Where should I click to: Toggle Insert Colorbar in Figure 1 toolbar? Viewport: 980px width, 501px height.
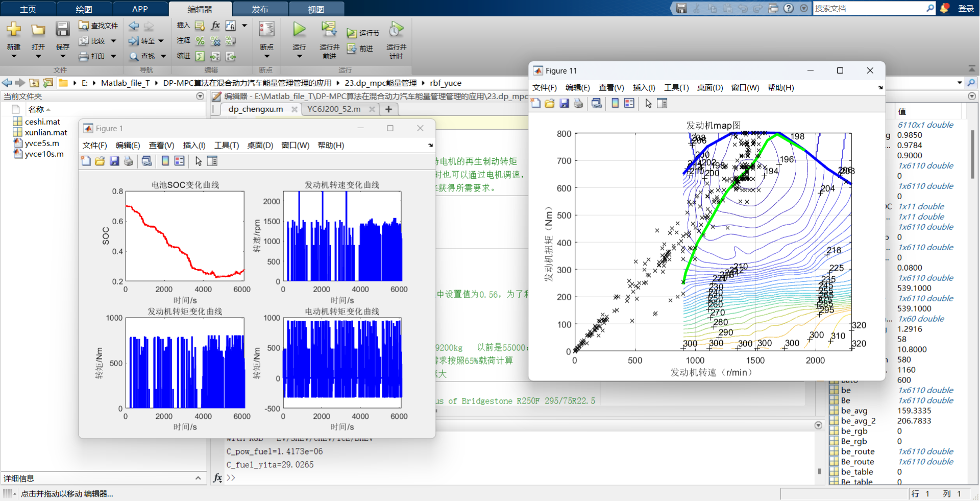click(x=165, y=161)
